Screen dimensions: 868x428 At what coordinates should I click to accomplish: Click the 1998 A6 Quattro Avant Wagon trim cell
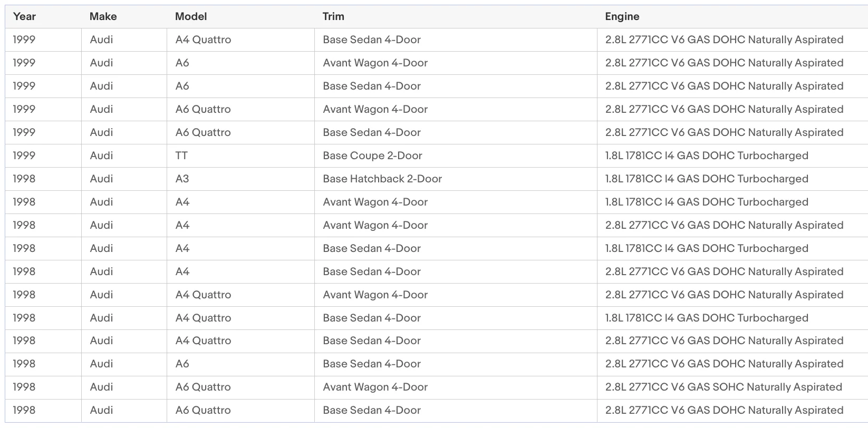tap(456, 387)
